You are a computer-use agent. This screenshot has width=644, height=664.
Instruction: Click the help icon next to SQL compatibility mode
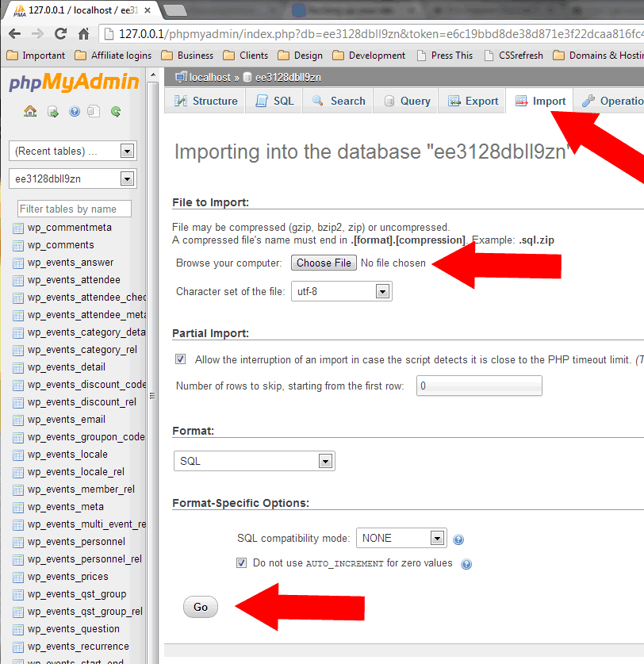458,539
